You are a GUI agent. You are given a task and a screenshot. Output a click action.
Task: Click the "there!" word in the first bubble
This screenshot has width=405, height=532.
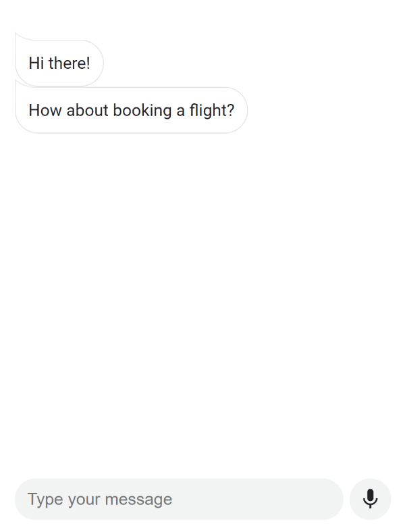pos(70,63)
